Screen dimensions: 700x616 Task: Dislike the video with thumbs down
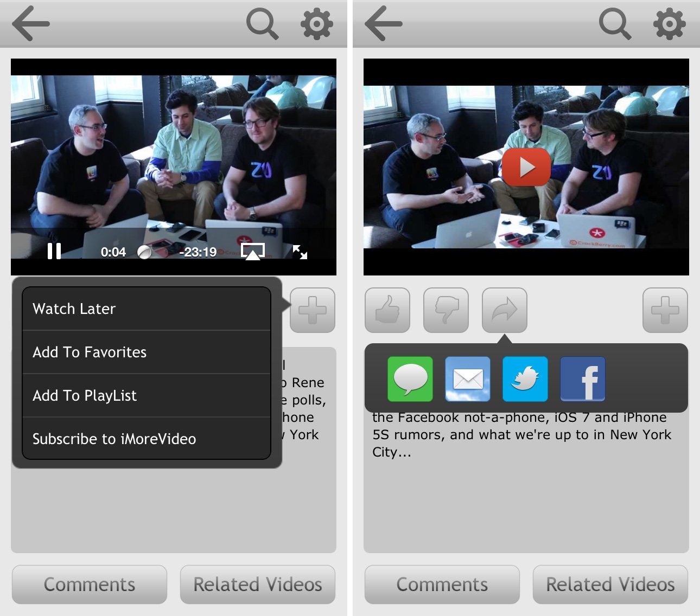click(446, 310)
